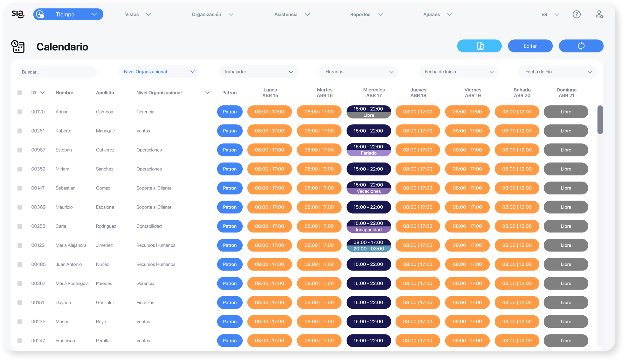Check the row for Maria Alejandra Jimenez
Image resolution: width=629 pixels, height=364 pixels.
click(20, 245)
